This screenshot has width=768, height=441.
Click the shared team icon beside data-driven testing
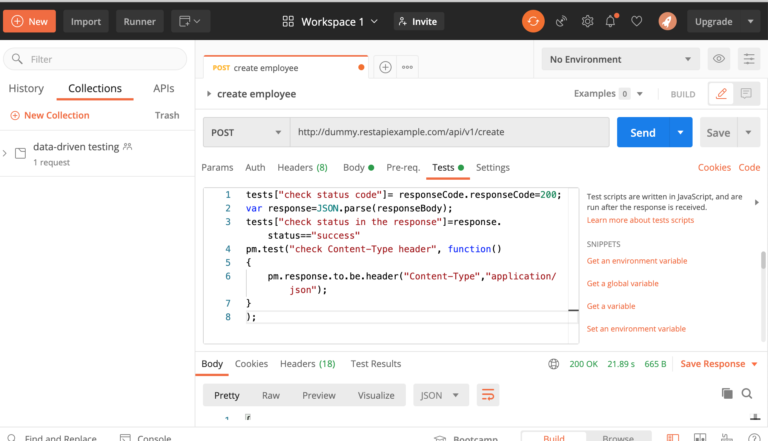pyautogui.click(x=128, y=147)
